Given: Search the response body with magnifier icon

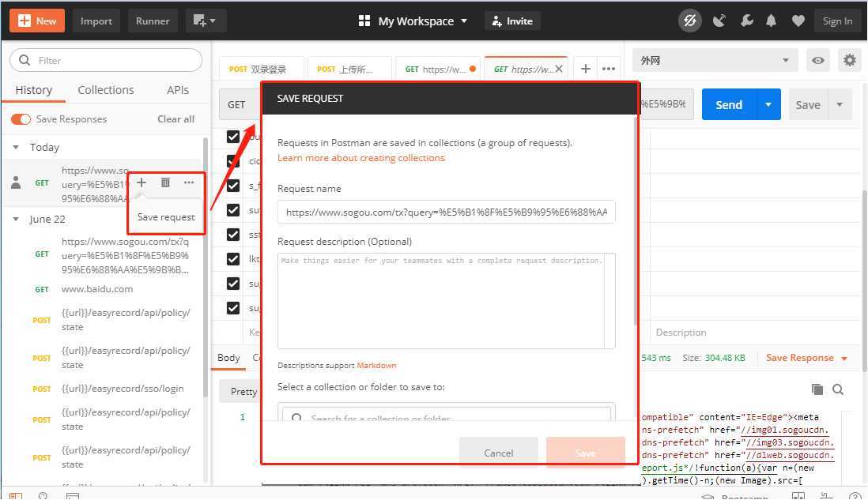Looking at the screenshot, I should (x=838, y=389).
